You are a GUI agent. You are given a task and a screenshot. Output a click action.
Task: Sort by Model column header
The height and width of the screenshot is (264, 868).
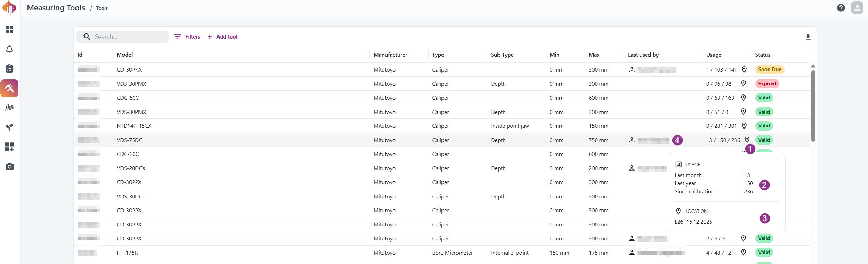tap(125, 55)
